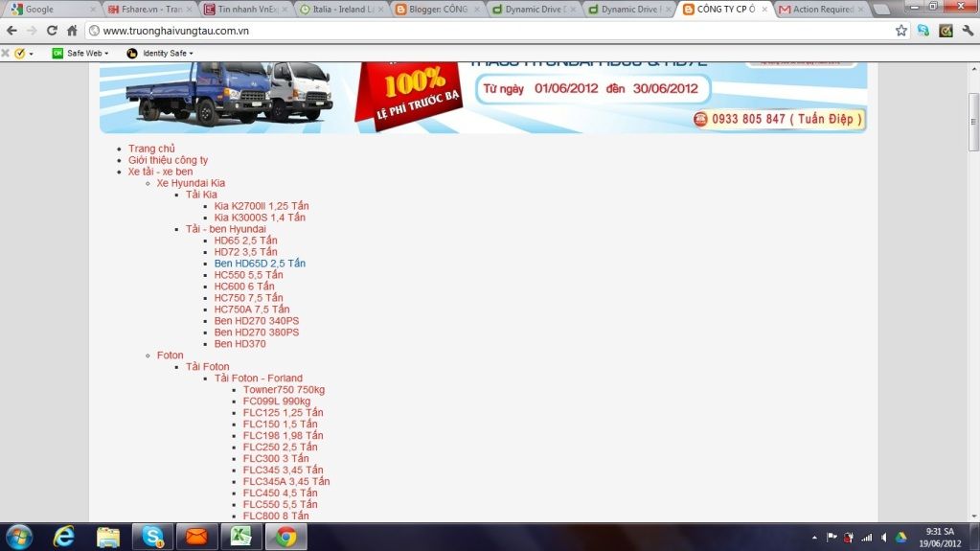Click the browser reload button
This screenshot has width=980, height=551.
pyautogui.click(x=52, y=31)
